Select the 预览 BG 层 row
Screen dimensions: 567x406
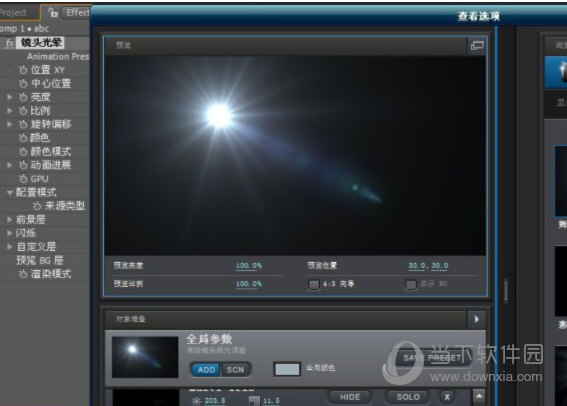pyautogui.click(x=39, y=260)
